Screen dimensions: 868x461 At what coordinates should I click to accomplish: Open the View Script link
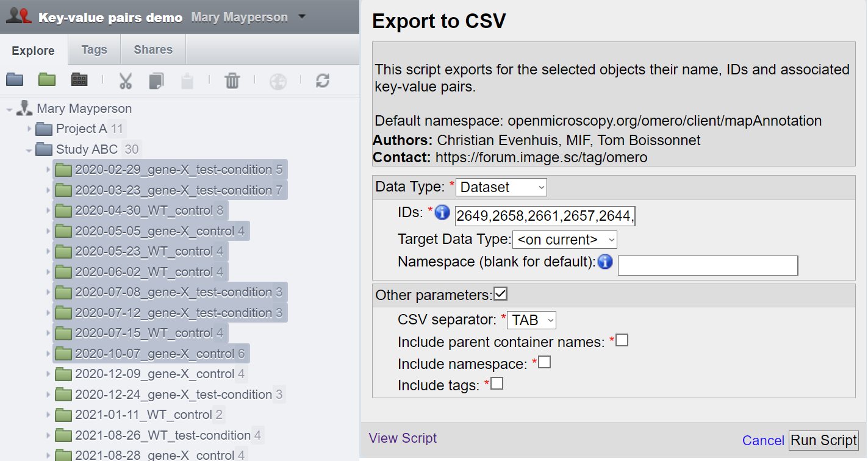tap(403, 438)
